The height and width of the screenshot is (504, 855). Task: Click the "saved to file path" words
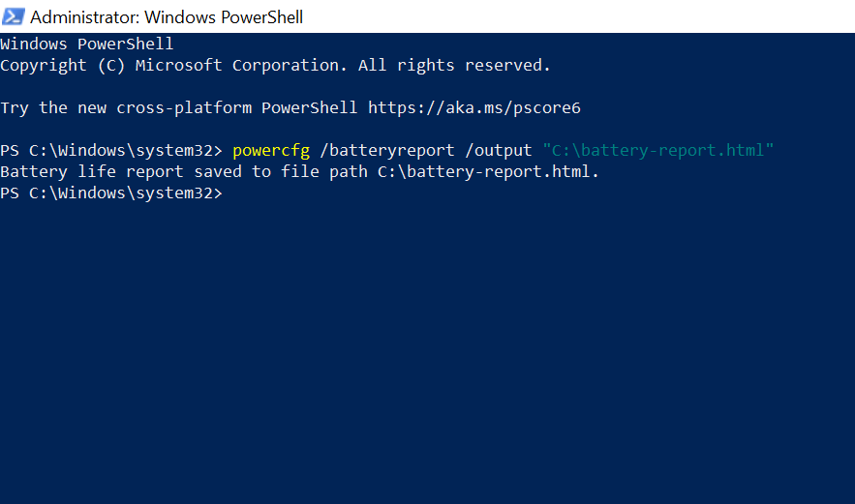point(276,171)
